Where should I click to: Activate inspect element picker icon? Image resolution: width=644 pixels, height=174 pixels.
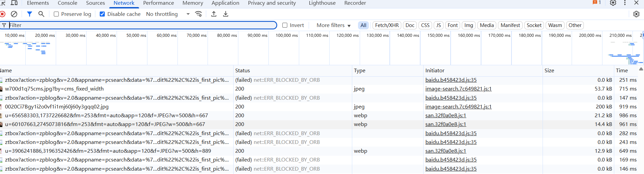[x=3, y=3]
